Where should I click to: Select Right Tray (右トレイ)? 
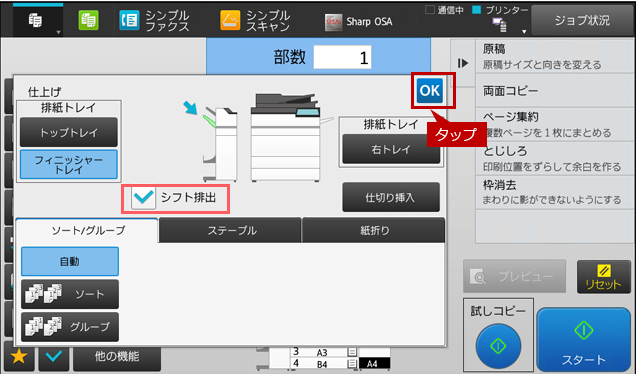[391, 149]
